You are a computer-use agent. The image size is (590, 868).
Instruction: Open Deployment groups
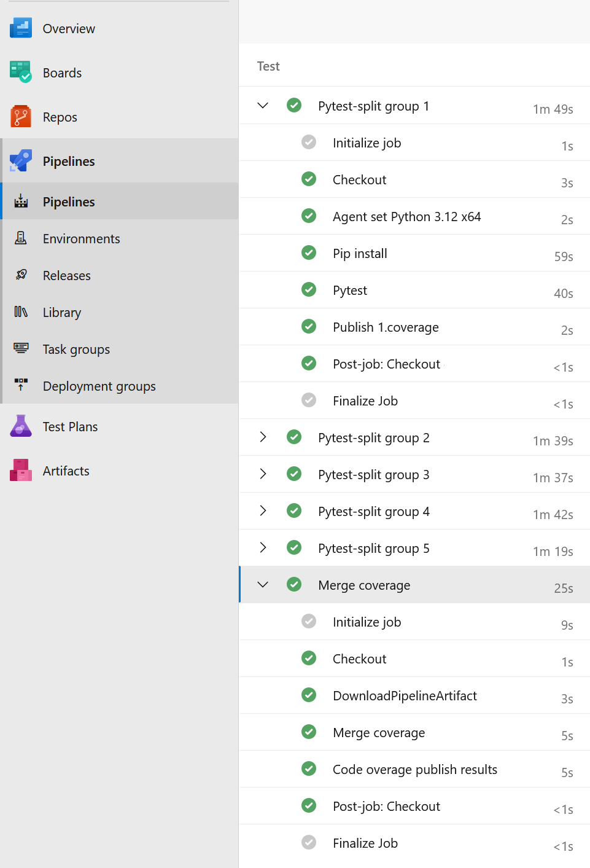click(20, 386)
